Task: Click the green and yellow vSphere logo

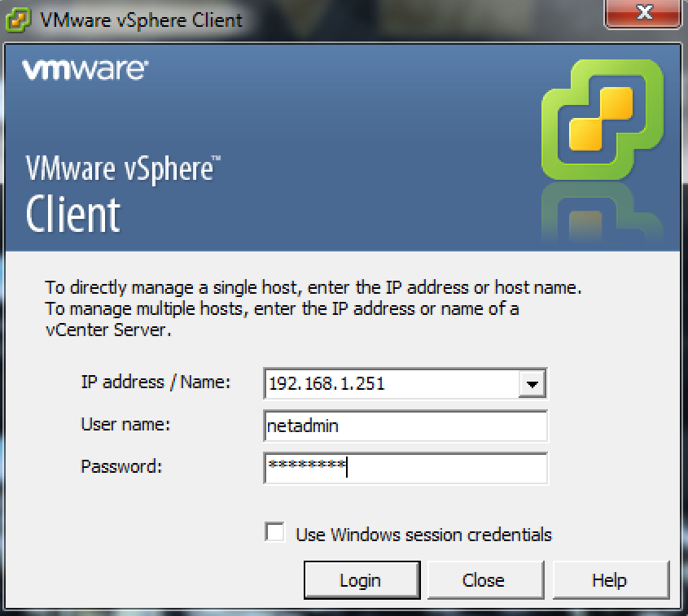Action: [603, 120]
